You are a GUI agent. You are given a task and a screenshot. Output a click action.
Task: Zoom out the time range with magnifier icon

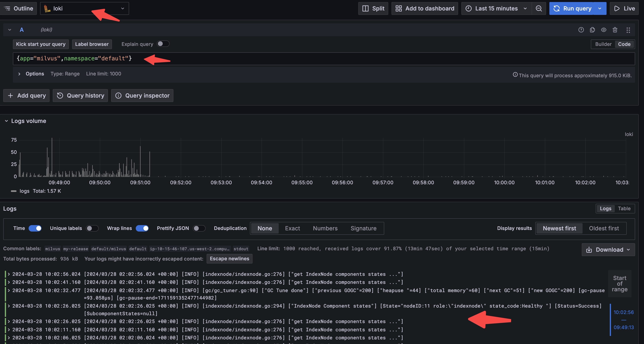[539, 8]
